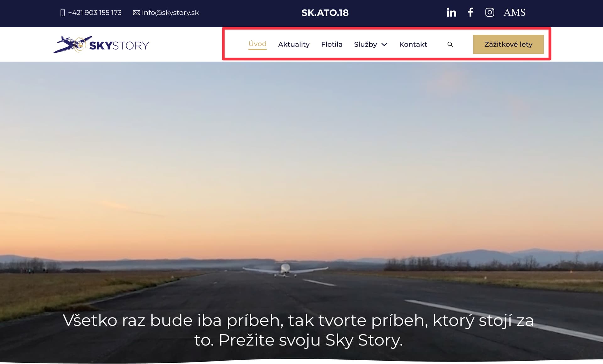Click the search magnifier icon
Screen dimensions: 603x364
click(450, 44)
